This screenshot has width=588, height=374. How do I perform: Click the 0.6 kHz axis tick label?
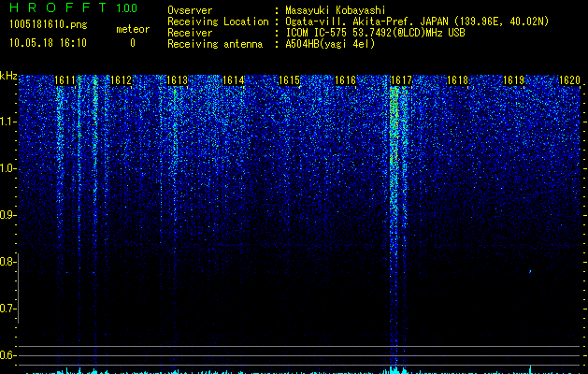point(7,355)
